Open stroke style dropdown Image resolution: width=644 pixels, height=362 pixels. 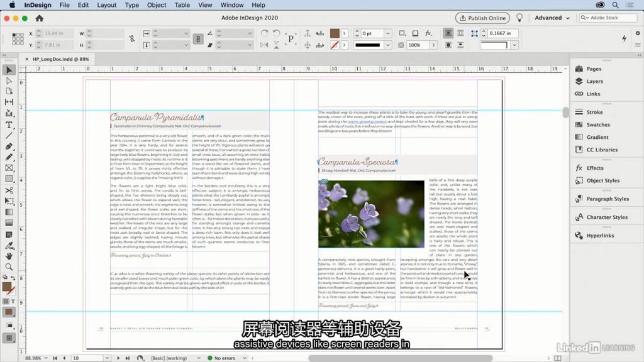pos(387,45)
